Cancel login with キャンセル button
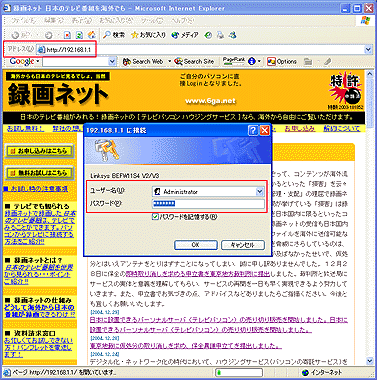The width and height of the screenshot is (377, 380). point(243,245)
